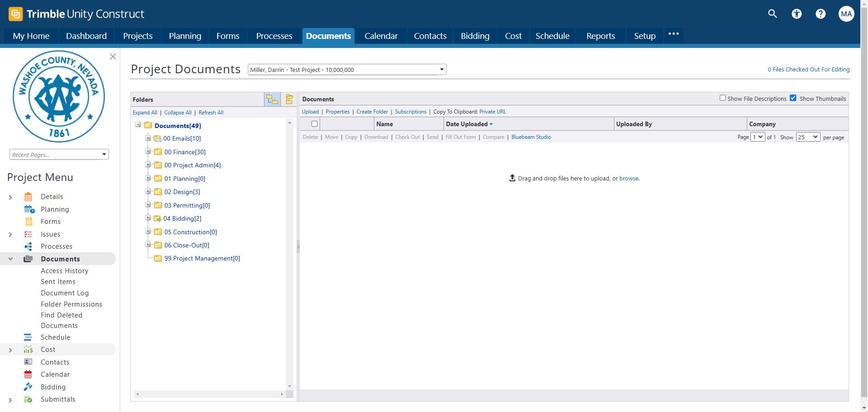Expand Issues in Project Menu
The image size is (868, 412).
point(10,234)
